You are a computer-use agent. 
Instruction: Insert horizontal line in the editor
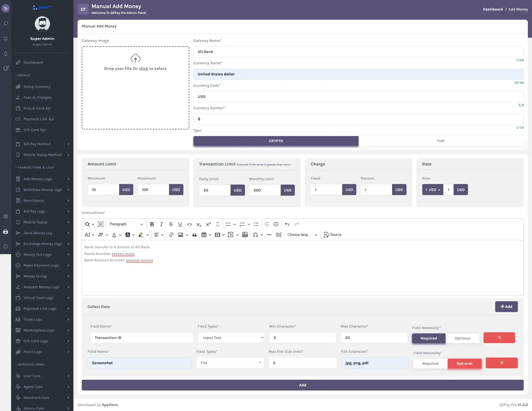click(x=269, y=235)
